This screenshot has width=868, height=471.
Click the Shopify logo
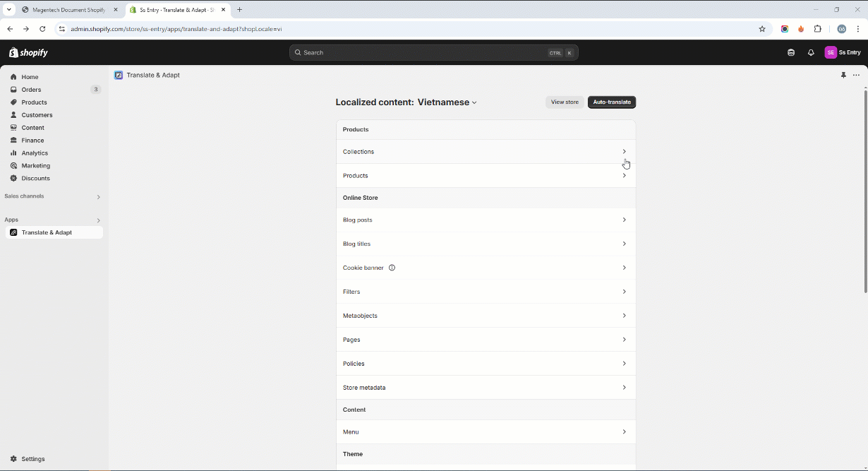coord(29,53)
